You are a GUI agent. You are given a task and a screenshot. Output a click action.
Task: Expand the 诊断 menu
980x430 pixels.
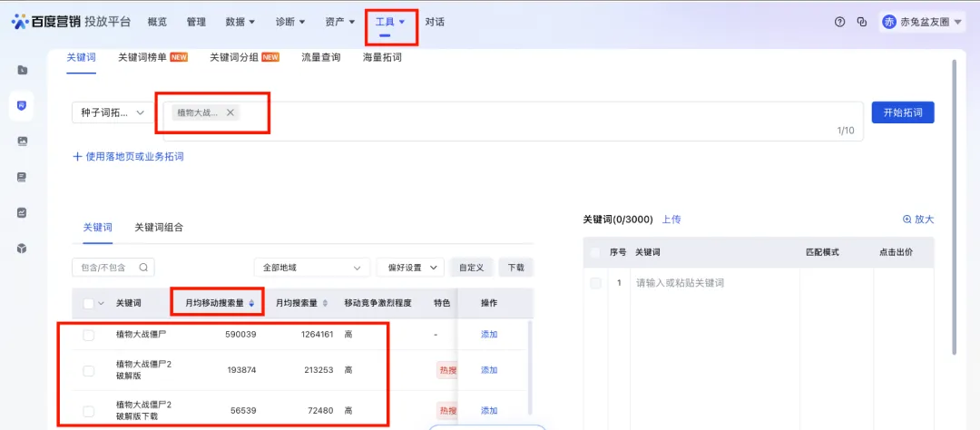coord(290,22)
